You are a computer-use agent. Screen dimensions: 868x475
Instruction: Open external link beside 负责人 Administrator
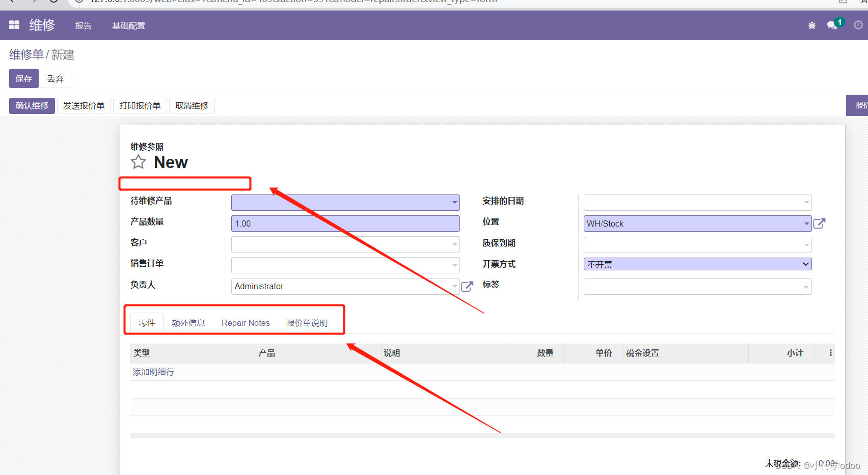[x=467, y=286]
